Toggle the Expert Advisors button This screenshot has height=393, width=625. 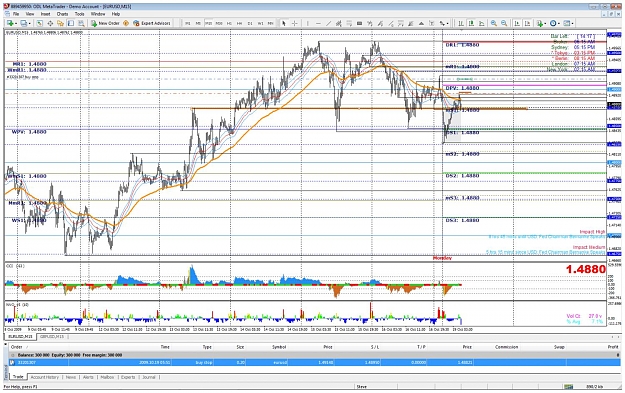tap(152, 23)
